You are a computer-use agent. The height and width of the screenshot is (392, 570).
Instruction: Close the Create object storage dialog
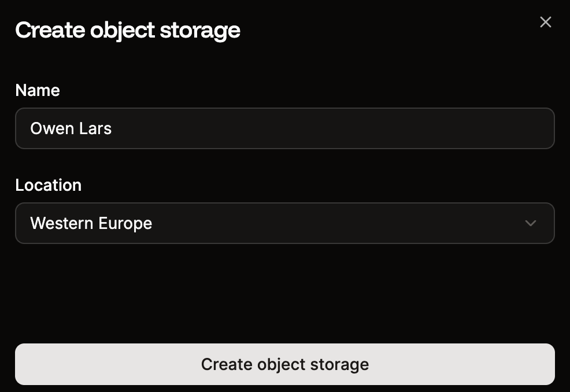[x=545, y=22]
